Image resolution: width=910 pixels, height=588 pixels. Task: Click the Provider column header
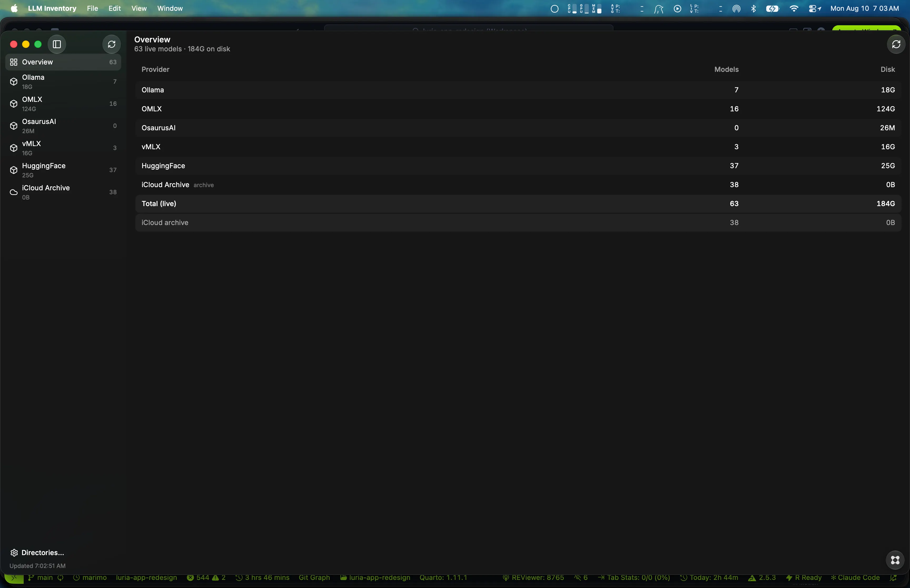(x=155, y=69)
